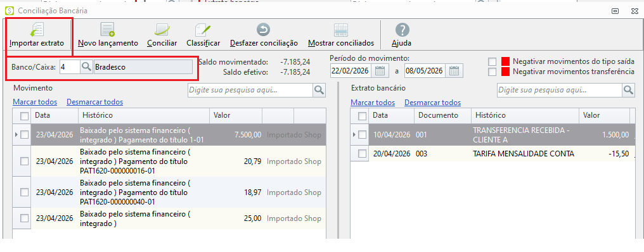
Task: Click the Importar extrato toolbar icon
Action: [x=37, y=30]
